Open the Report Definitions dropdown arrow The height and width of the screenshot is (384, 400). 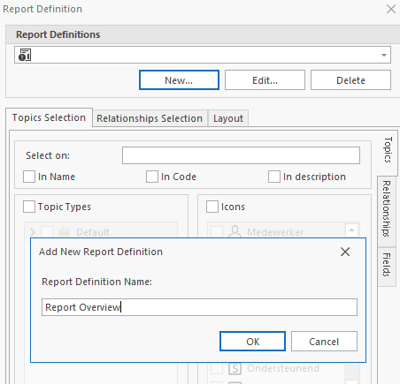[x=384, y=55]
